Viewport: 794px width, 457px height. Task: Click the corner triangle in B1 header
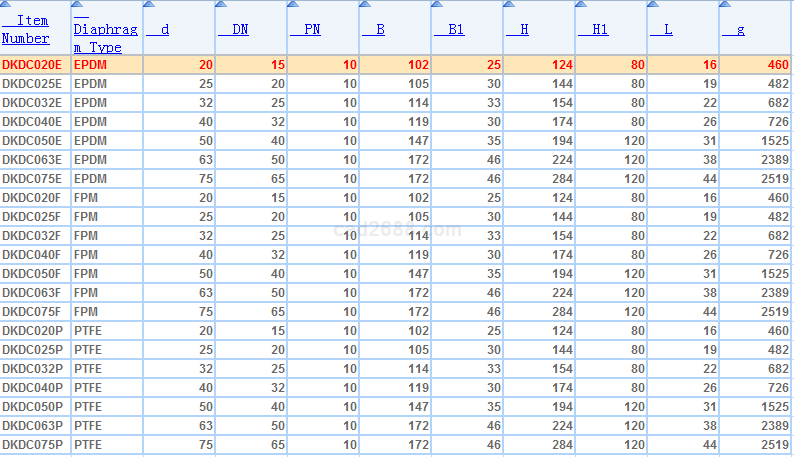click(436, 5)
